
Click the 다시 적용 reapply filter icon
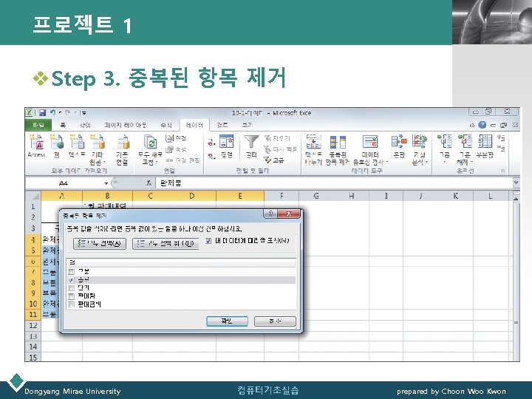[x=267, y=149]
